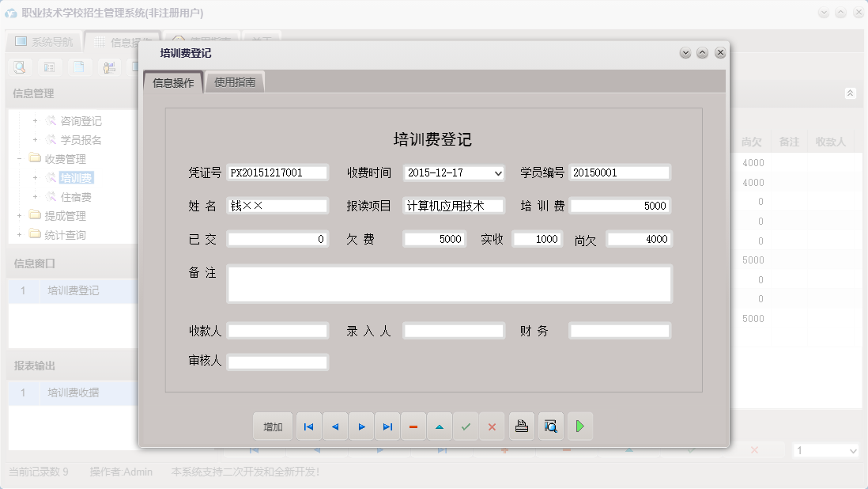Collapse the 收费管理 folder node
Image resolution: width=868 pixels, height=489 pixels.
(17, 158)
